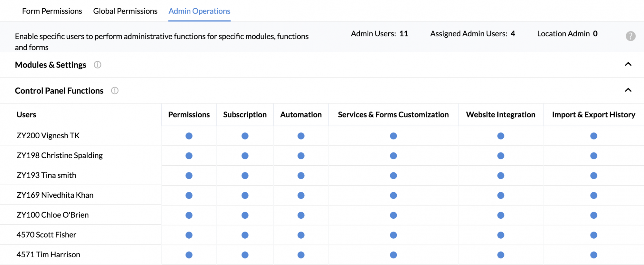Toggle Automation for ZY100 Chloe O'Brien
The height and width of the screenshot is (265, 644).
pos(301,215)
